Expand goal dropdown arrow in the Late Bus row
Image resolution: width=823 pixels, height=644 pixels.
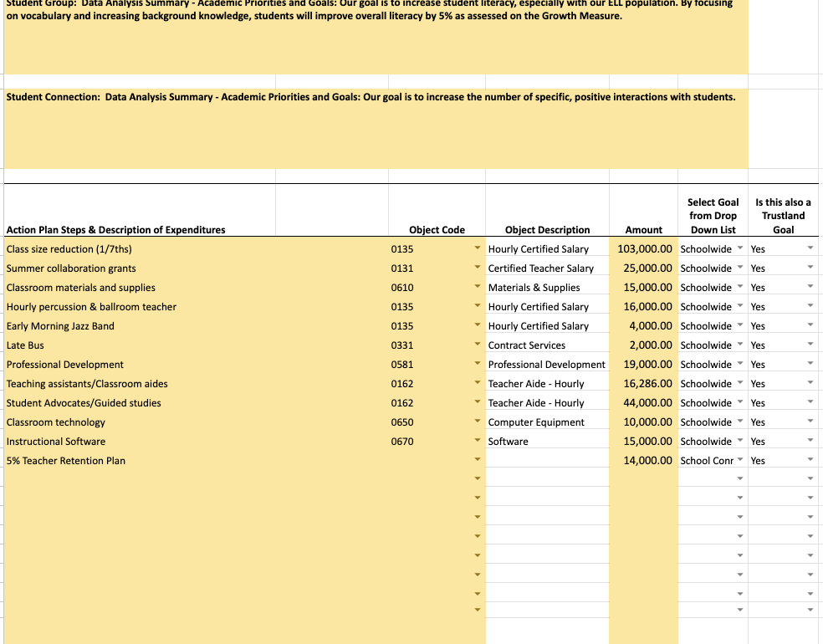coord(740,344)
